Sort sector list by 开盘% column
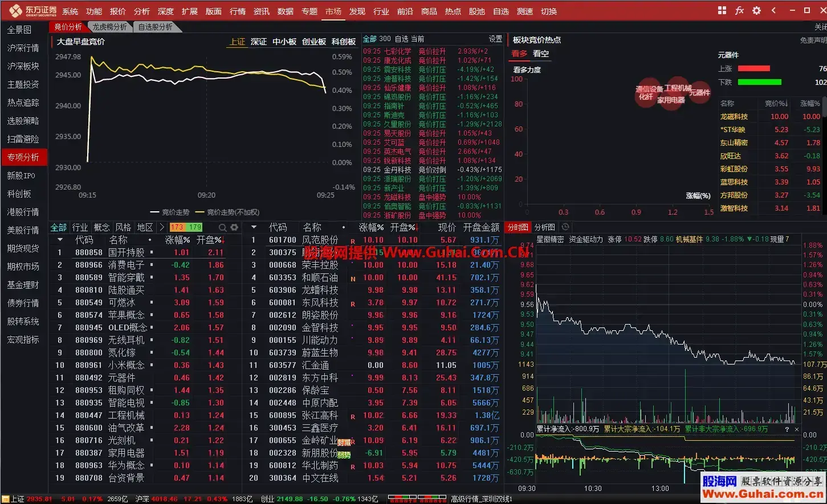Image resolution: width=827 pixels, height=504 pixels. [x=210, y=240]
